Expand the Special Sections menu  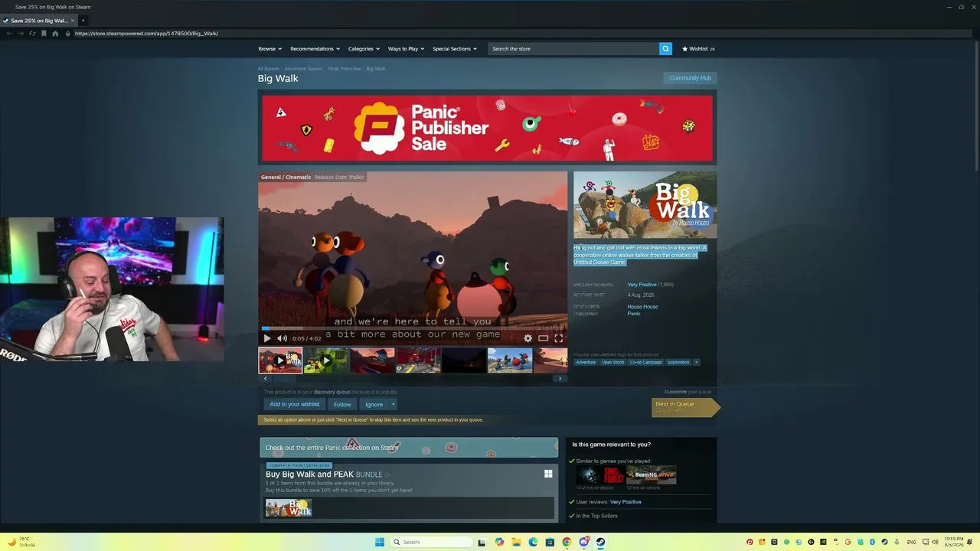pyautogui.click(x=454, y=48)
